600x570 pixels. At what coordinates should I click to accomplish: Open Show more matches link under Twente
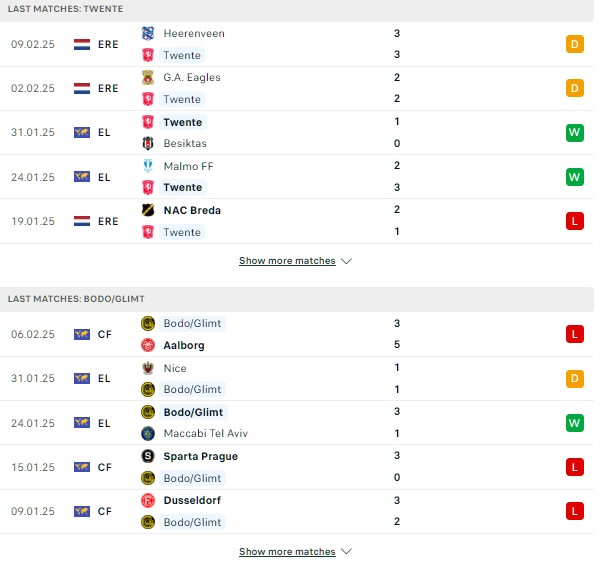(x=287, y=261)
